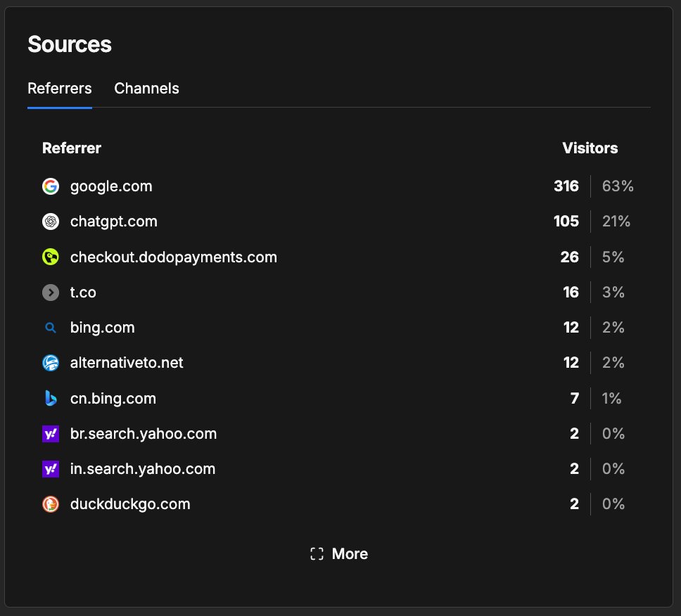
Task: Click the 105 visitors count
Action: point(566,222)
